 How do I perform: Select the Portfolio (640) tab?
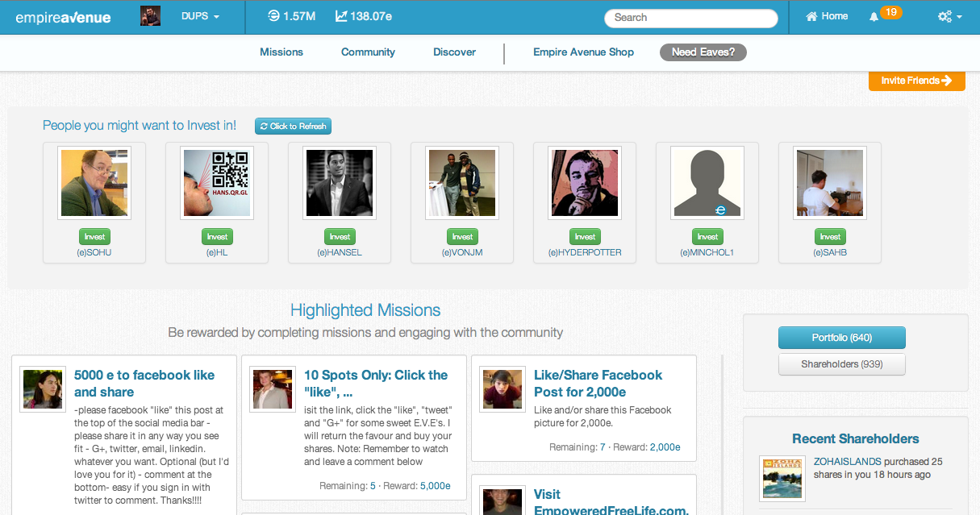click(841, 338)
